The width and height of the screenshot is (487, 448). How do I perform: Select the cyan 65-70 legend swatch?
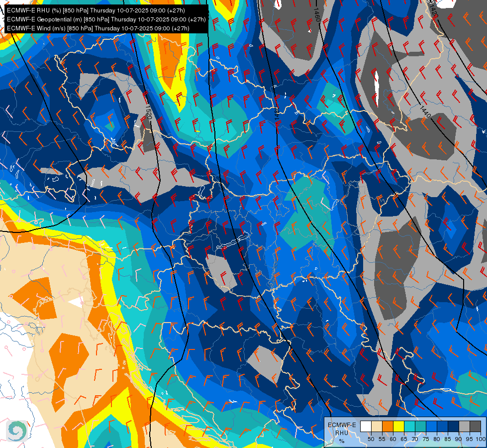(409, 426)
